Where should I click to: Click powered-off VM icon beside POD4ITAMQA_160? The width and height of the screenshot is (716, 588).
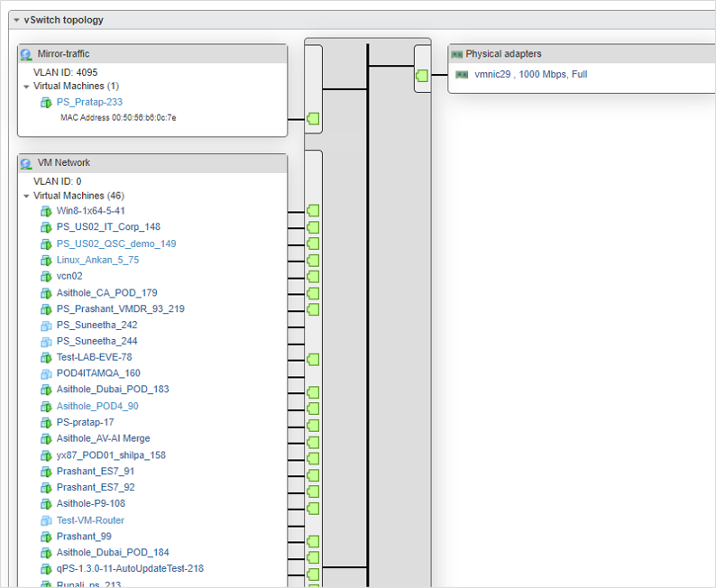(x=46, y=373)
